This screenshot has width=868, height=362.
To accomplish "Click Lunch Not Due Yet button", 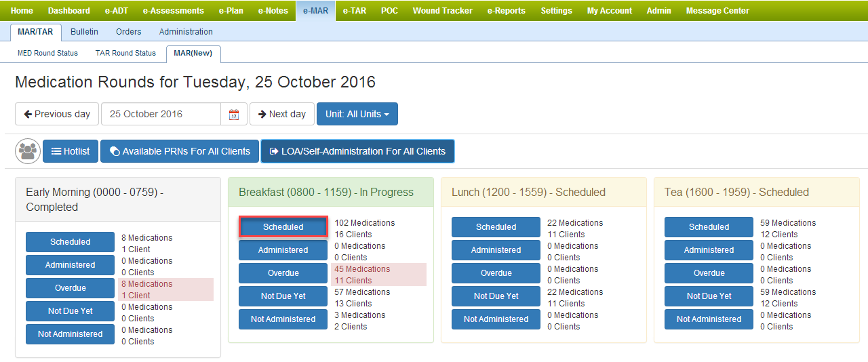I will 496,296.
